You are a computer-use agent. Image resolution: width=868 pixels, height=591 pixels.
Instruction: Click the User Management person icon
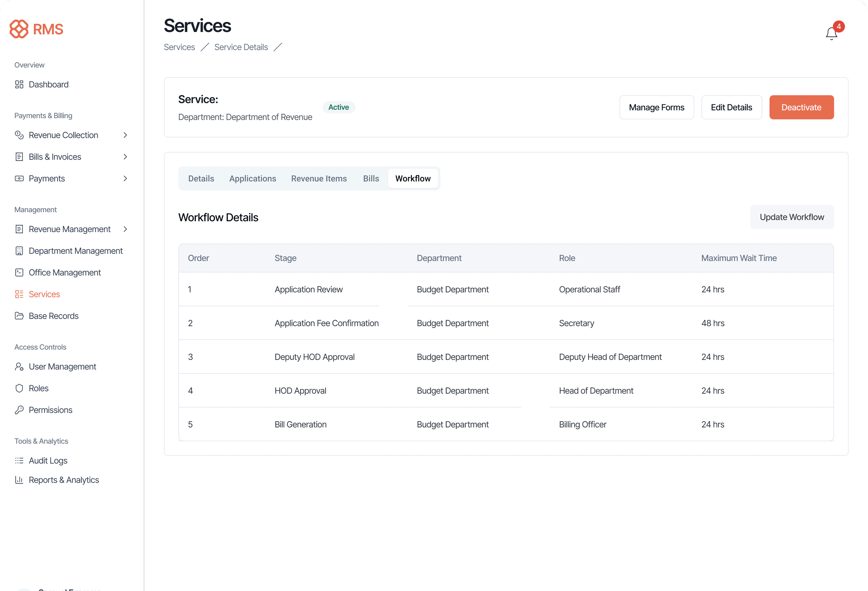[x=19, y=367]
